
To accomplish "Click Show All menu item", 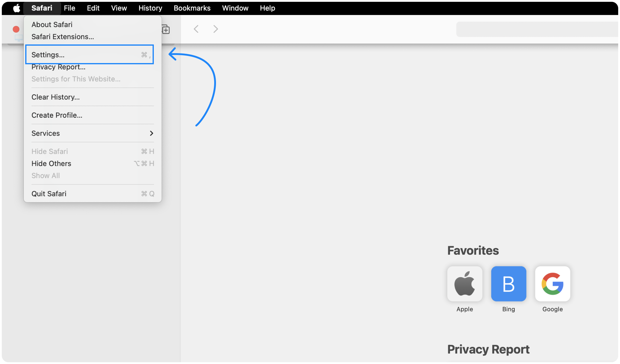I will click(45, 175).
